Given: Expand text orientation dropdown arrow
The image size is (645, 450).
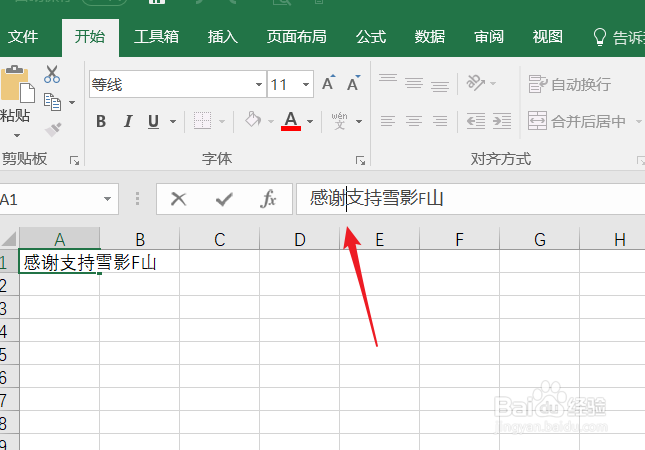Looking at the screenshot, I should pyautogui.click(x=493, y=84).
